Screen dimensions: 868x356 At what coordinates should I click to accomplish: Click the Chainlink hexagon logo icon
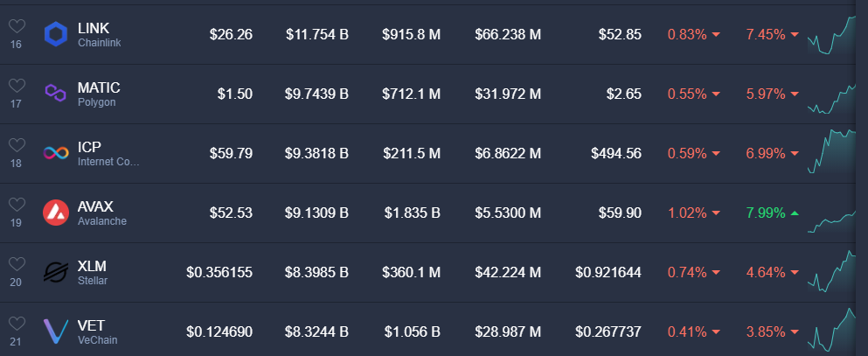click(56, 34)
